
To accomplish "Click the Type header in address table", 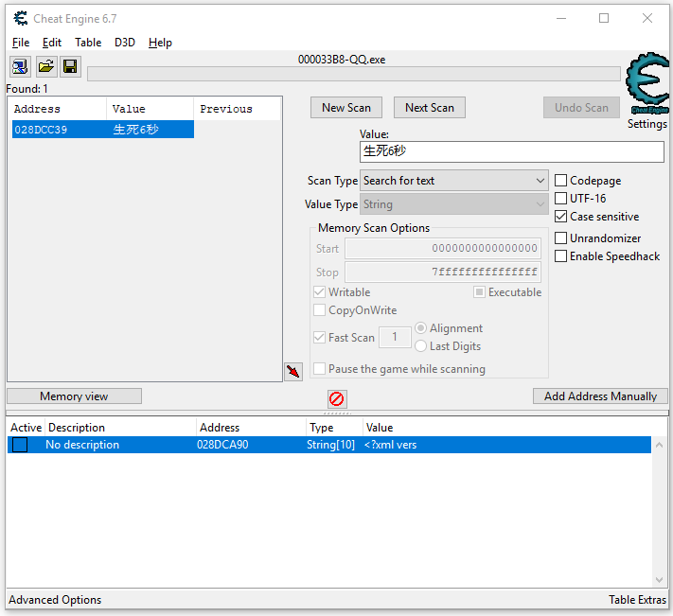I will click(334, 428).
